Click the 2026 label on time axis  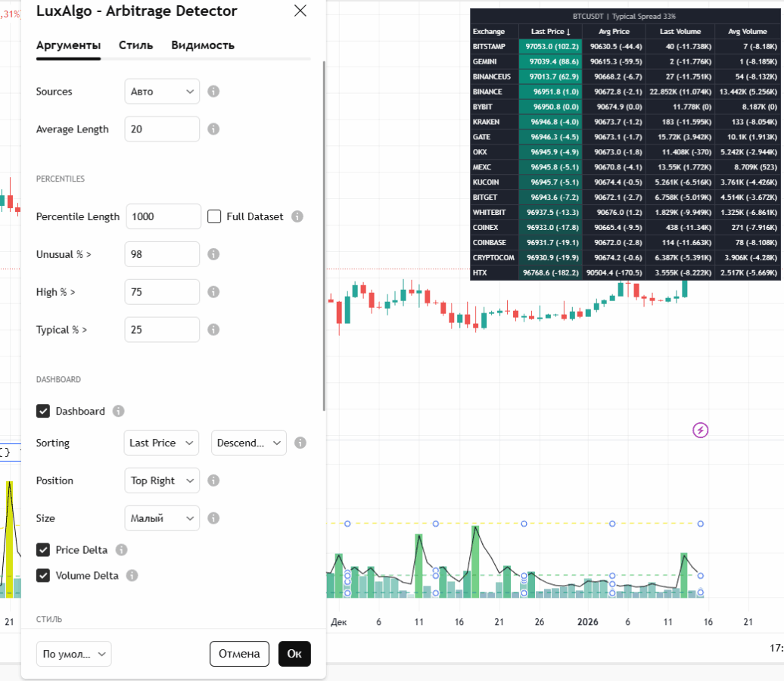coord(587,622)
